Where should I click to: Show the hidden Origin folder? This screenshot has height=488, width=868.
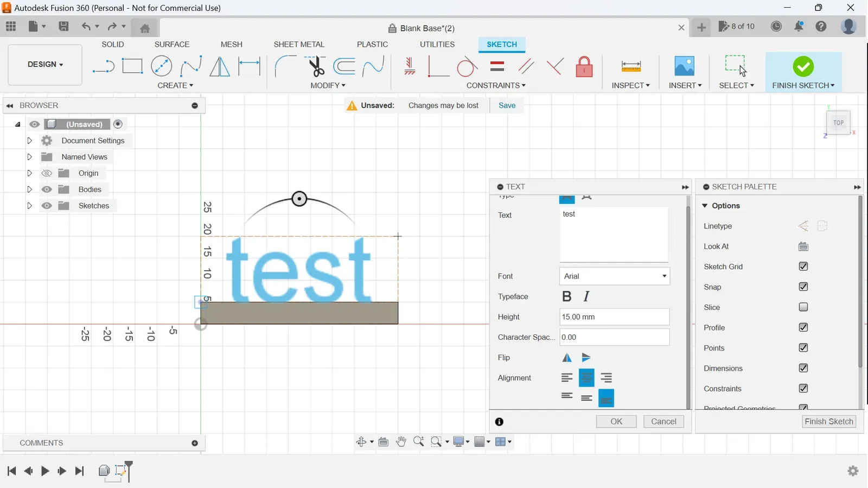[x=47, y=173]
